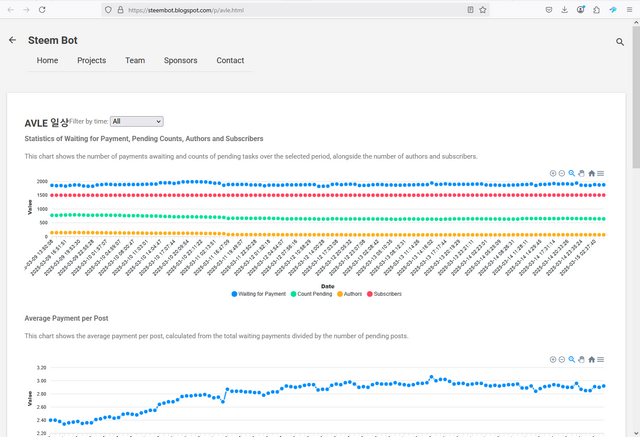Click the zoom out icon on the statistics chart

(x=562, y=173)
